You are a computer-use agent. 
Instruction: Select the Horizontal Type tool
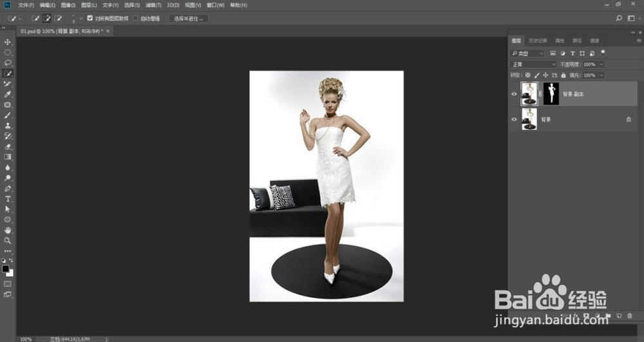coord(7,199)
